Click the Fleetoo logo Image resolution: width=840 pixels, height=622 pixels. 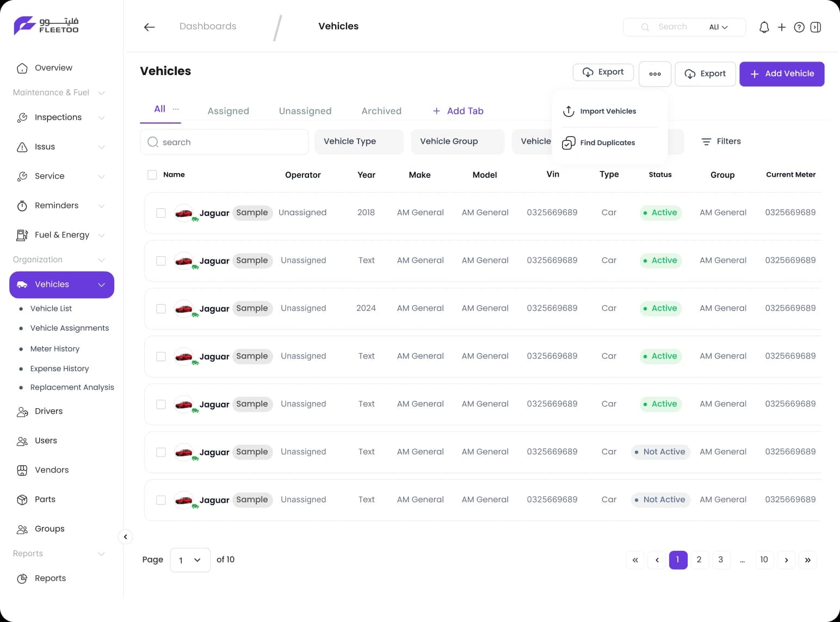pos(46,26)
